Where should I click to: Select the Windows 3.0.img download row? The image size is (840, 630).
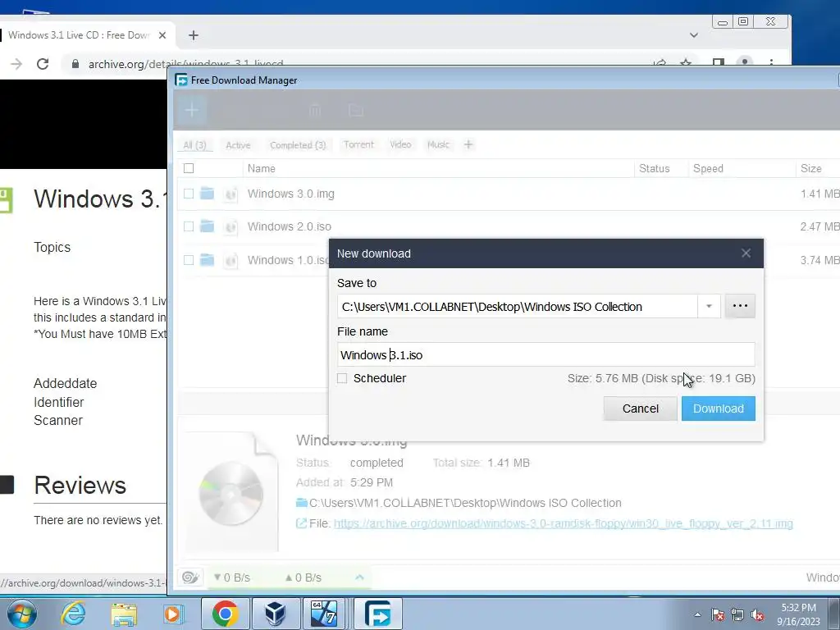click(509, 194)
